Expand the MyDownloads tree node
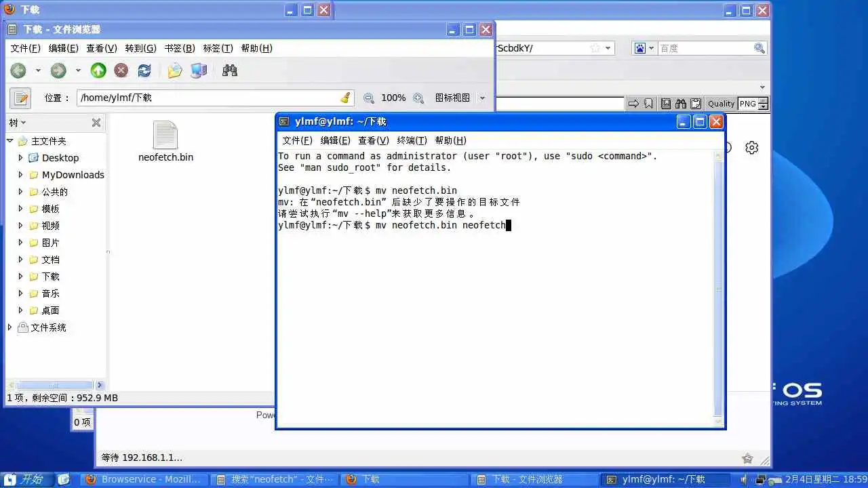Viewport: 868px width, 488px height. 21,175
